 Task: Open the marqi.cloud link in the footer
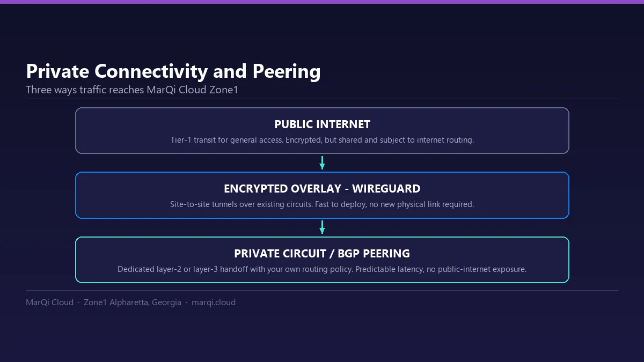(214, 302)
